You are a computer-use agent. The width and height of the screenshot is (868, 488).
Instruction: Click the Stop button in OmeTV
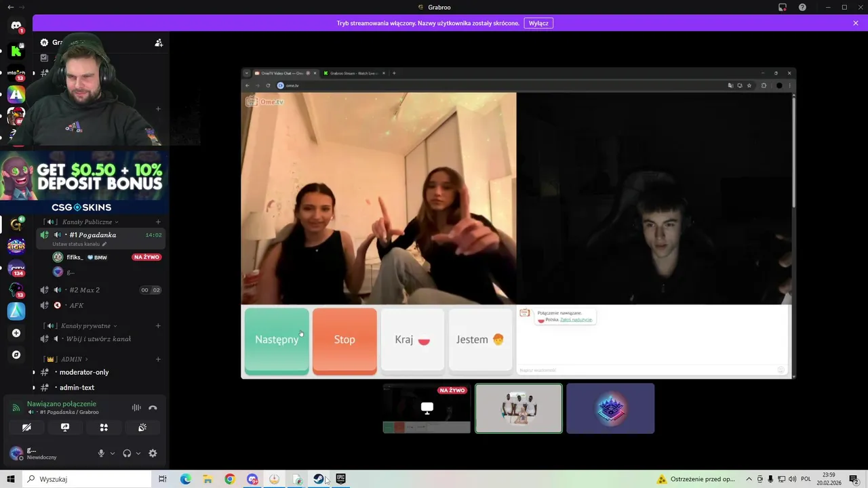344,340
